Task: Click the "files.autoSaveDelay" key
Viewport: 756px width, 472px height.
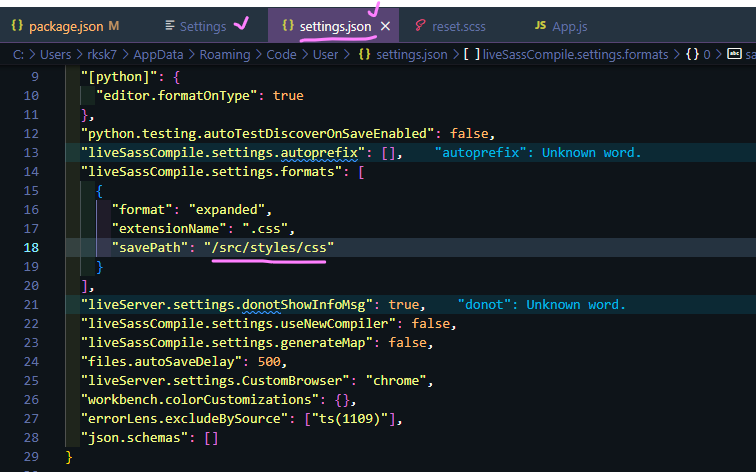Action: 162,362
